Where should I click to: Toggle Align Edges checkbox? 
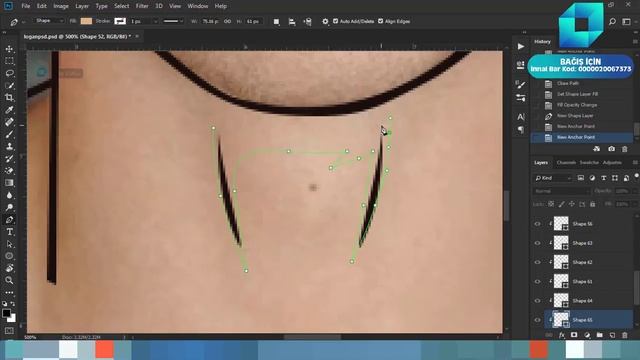[380, 21]
